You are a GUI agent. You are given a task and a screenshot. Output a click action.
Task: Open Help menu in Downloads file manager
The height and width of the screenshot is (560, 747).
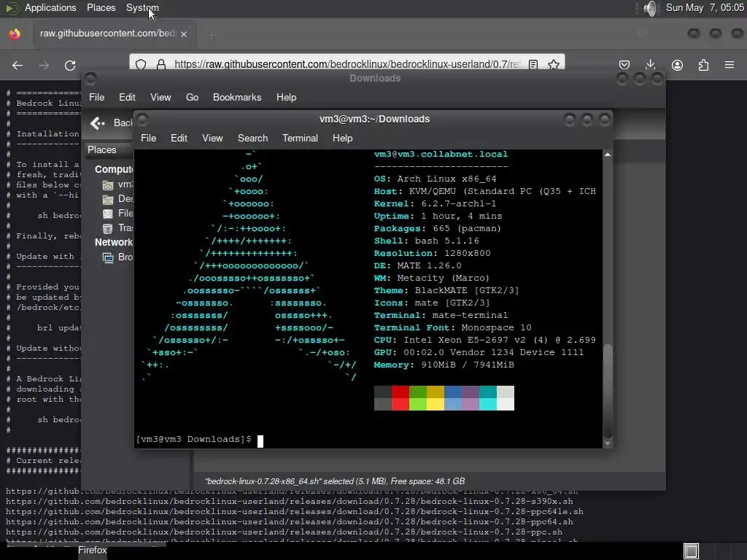coord(286,97)
